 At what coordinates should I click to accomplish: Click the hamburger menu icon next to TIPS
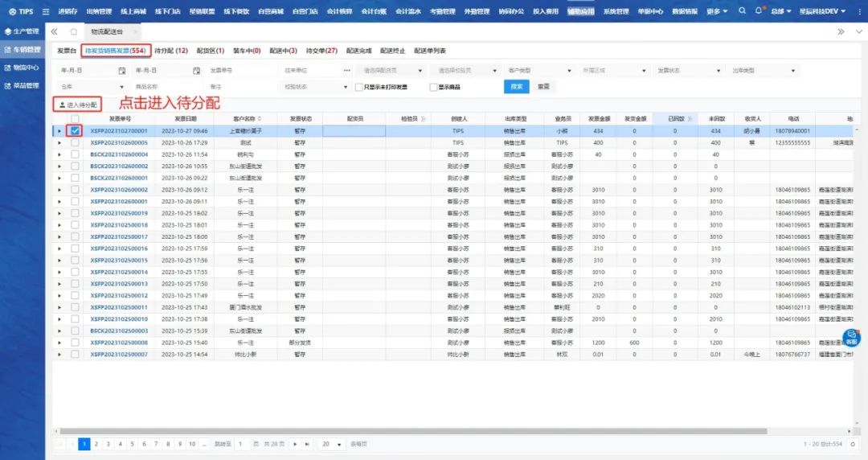tap(45, 11)
